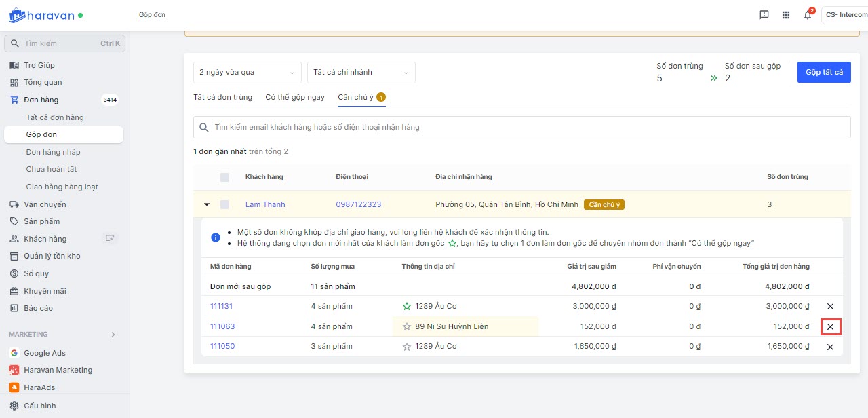This screenshot has width=868, height=418.
Task: Click the feedback message icon in header
Action: tap(764, 15)
